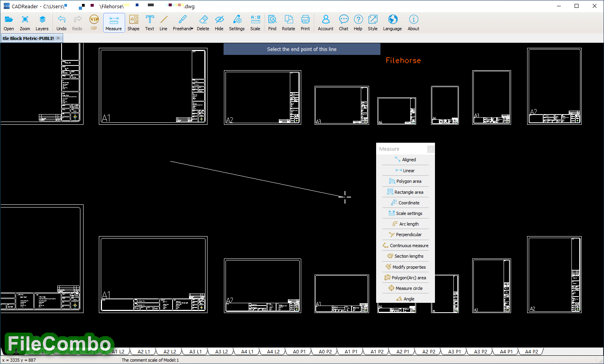This screenshot has width=604, height=364.
Task: Open the Shape tool
Action: point(133,23)
